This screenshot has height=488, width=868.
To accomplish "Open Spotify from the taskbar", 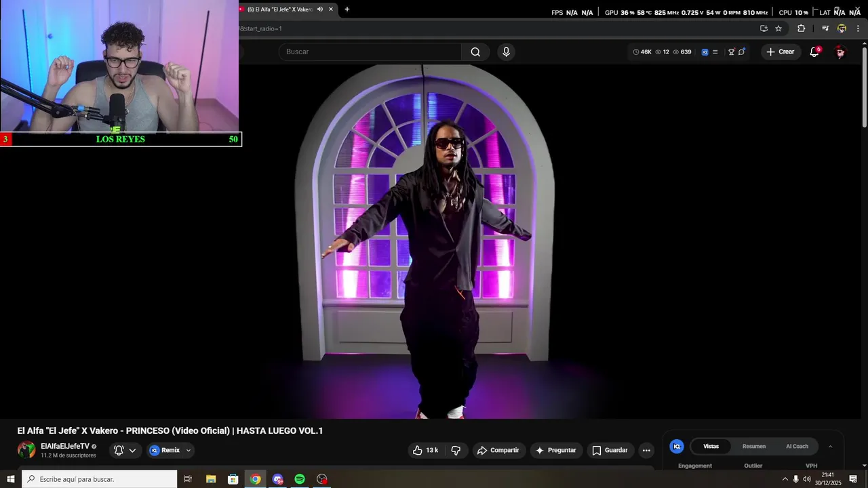I will 300,479.
